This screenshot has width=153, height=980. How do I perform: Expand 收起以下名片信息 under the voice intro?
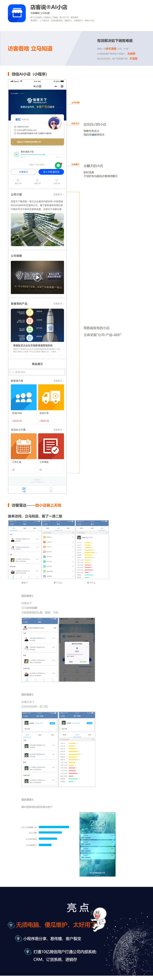37,165
